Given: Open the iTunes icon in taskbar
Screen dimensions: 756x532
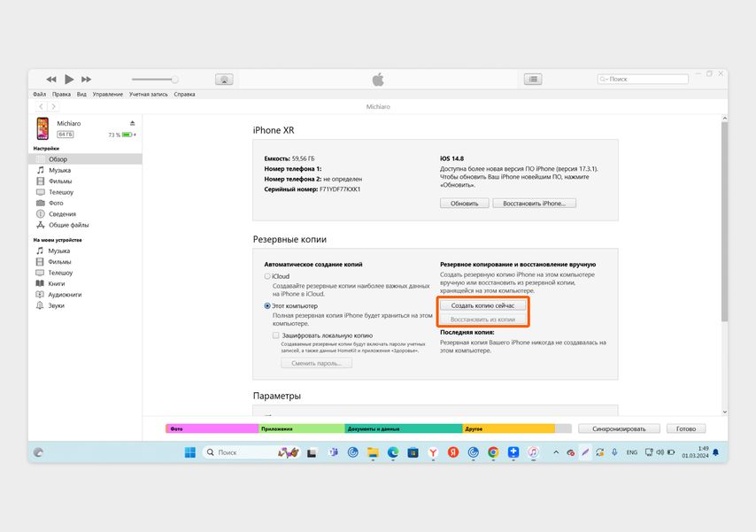Looking at the screenshot, I should click(533, 452).
